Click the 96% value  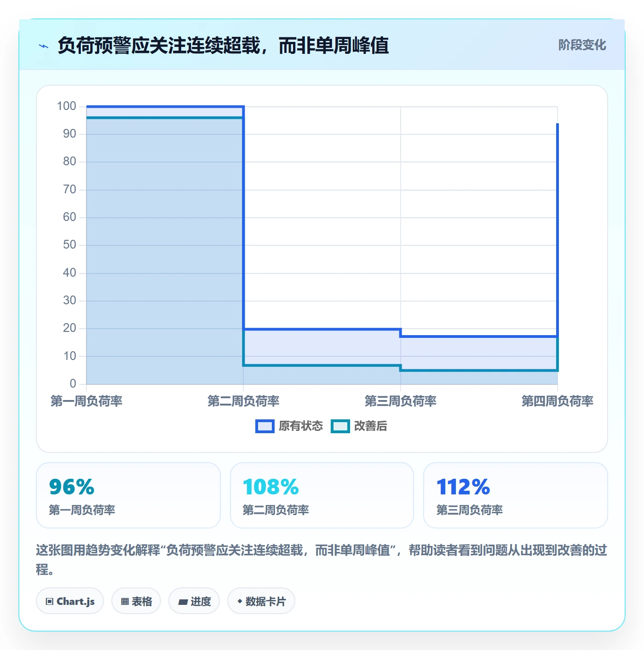pyautogui.click(x=72, y=487)
